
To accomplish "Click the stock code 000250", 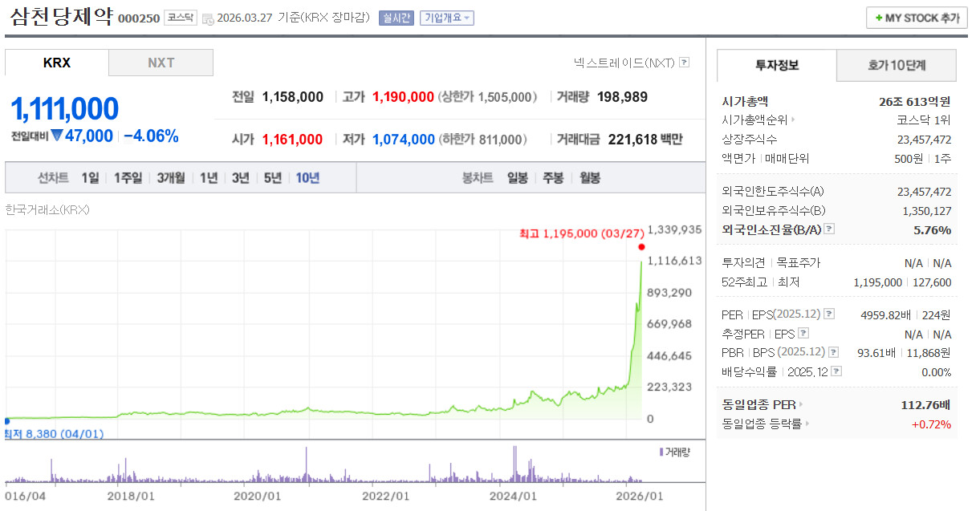I will [x=139, y=18].
